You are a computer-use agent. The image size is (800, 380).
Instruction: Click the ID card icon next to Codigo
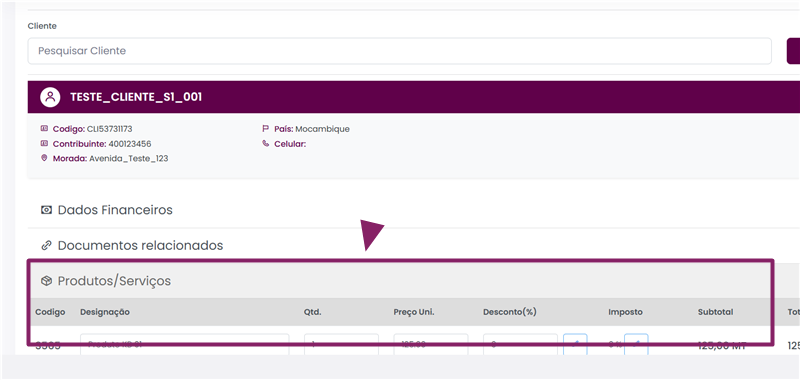click(44, 129)
